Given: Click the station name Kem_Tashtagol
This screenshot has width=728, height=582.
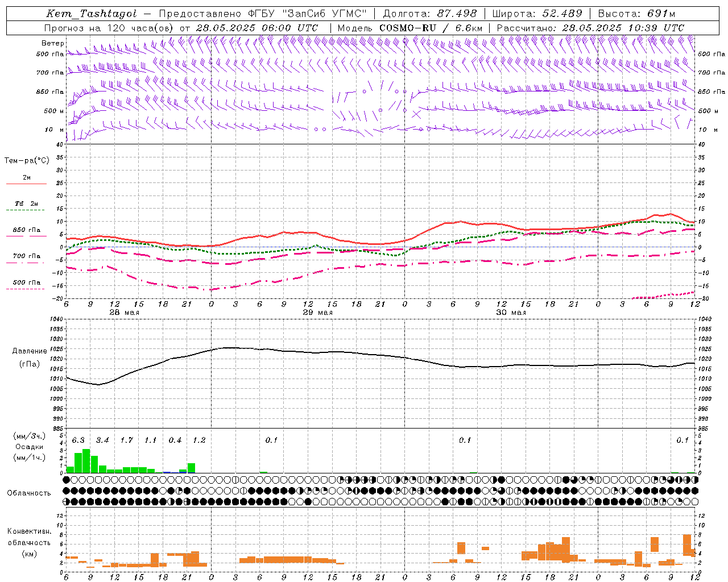Looking at the screenshot, I should pyautogui.click(x=92, y=14).
